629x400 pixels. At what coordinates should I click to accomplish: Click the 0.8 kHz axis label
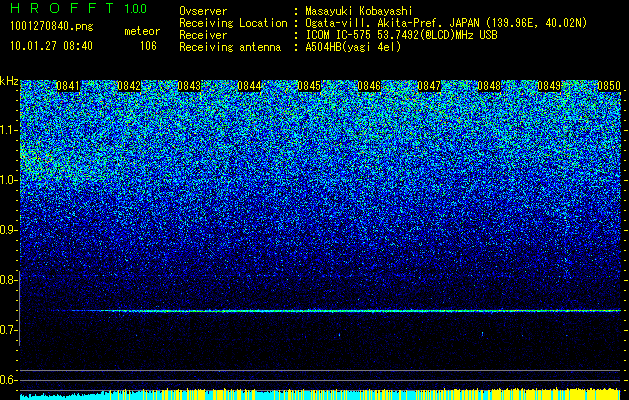point(8,280)
